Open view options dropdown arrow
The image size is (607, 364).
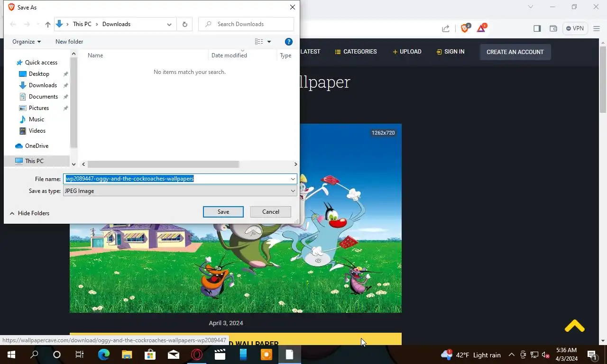pos(269,42)
